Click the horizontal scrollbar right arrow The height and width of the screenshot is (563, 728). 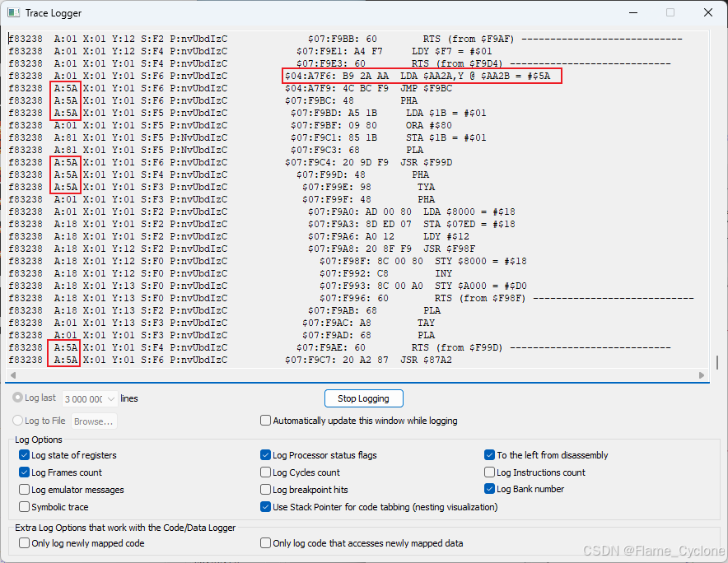pos(702,375)
